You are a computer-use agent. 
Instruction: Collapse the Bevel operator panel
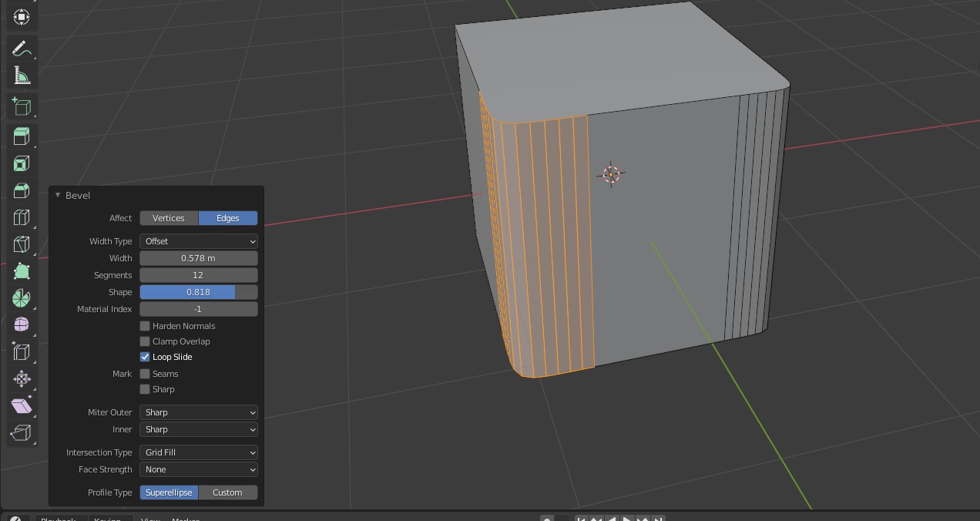[58, 195]
